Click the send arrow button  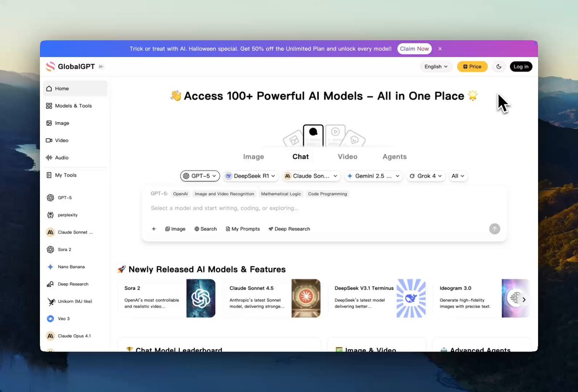point(495,229)
